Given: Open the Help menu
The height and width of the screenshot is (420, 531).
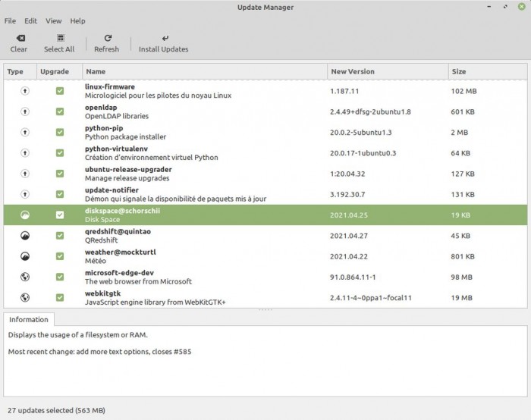Looking at the screenshot, I should point(78,20).
